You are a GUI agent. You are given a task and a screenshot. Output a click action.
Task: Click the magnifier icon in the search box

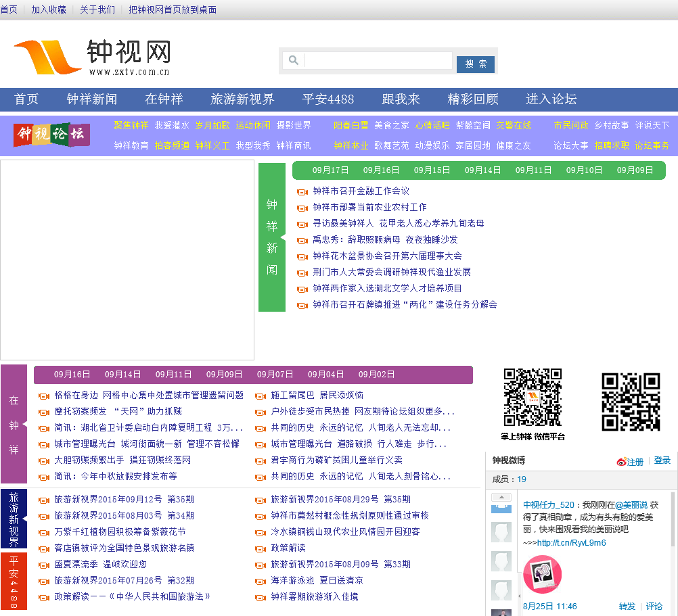(294, 61)
